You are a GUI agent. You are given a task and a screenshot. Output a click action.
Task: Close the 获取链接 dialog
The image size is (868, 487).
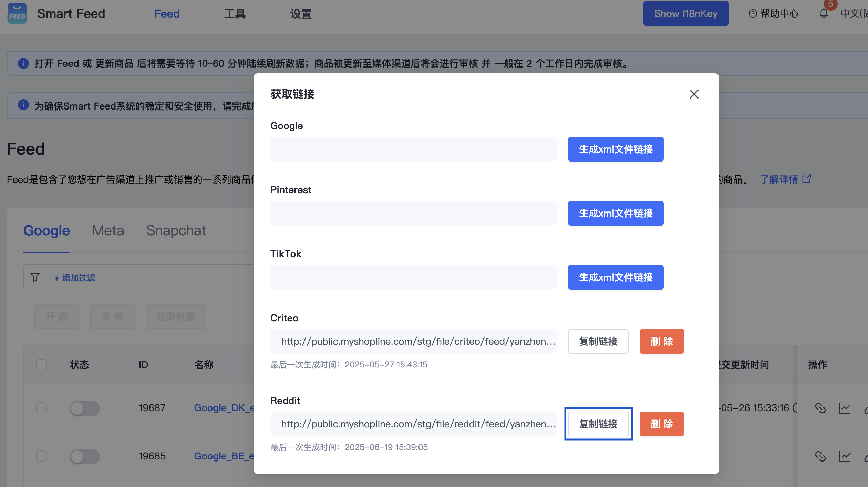(x=694, y=94)
